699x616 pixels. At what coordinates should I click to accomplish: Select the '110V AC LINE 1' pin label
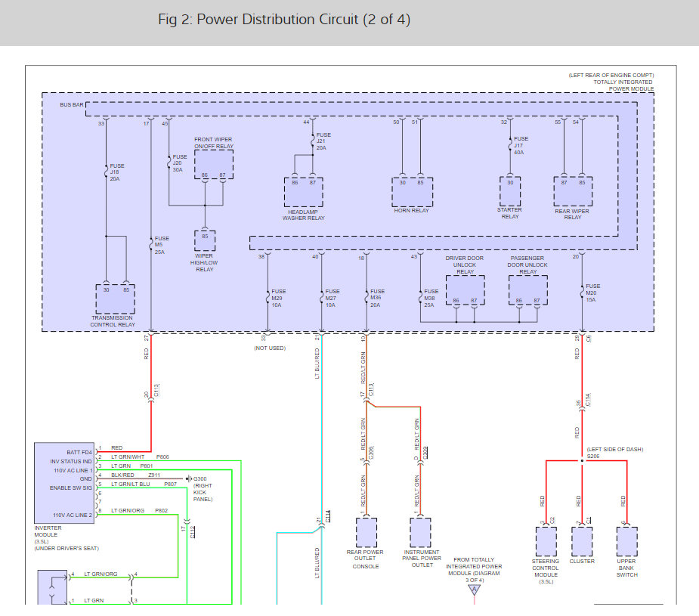click(73, 470)
